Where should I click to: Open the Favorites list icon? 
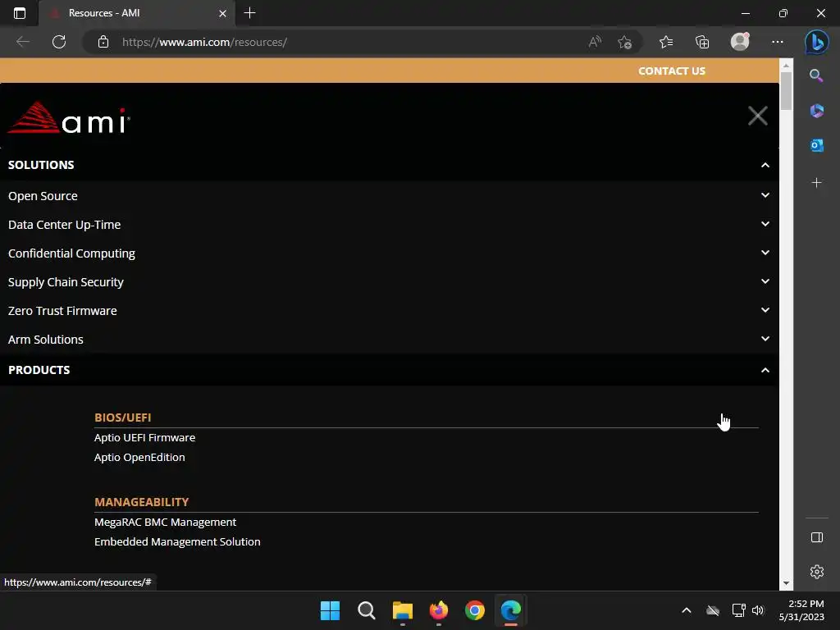666,42
